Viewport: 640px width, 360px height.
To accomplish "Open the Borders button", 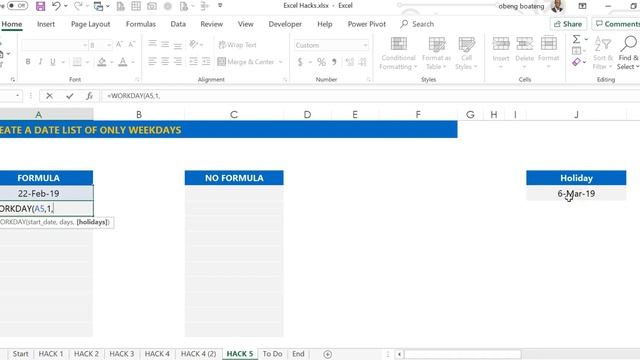I will (x=77, y=62).
